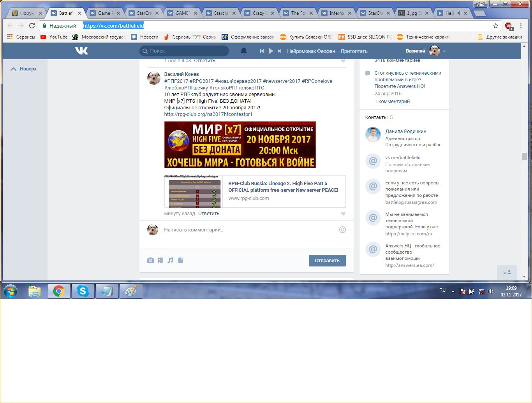
Task: Expand the Другие закладки bookmarks folder
Action: 500,37
